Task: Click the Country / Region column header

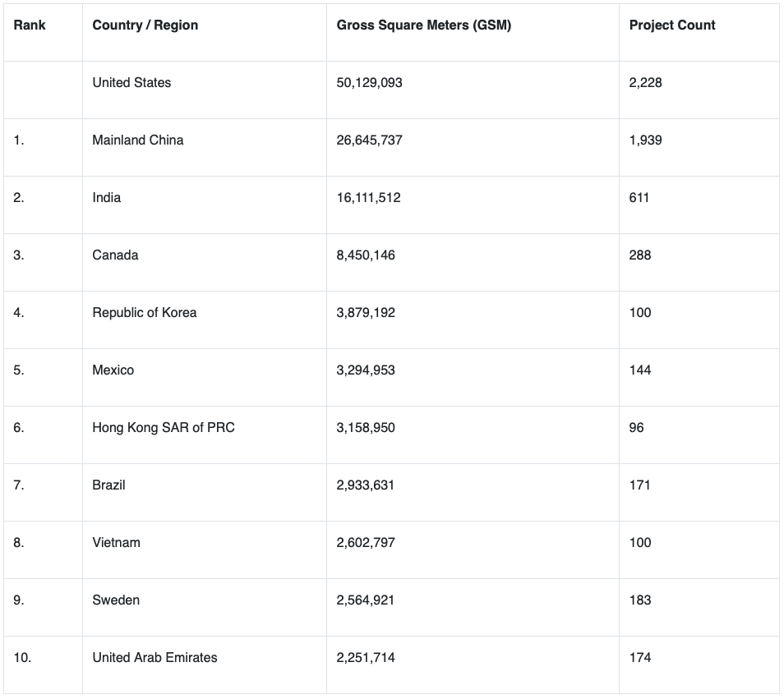Action: 145,25
